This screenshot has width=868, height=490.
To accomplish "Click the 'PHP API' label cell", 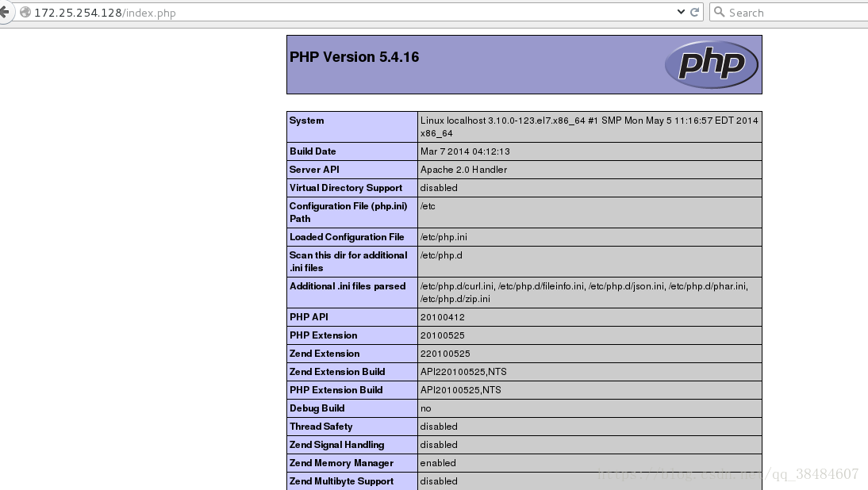I will tap(352, 317).
